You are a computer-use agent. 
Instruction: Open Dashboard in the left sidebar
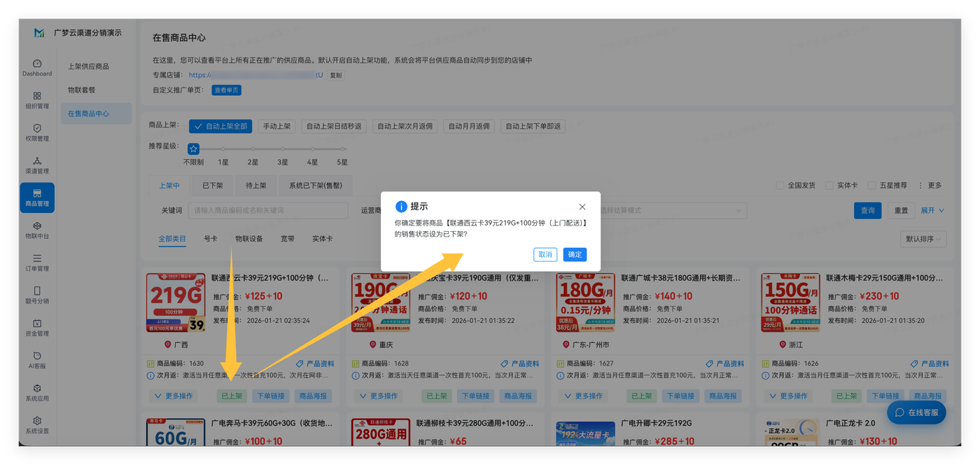pyautogui.click(x=37, y=67)
